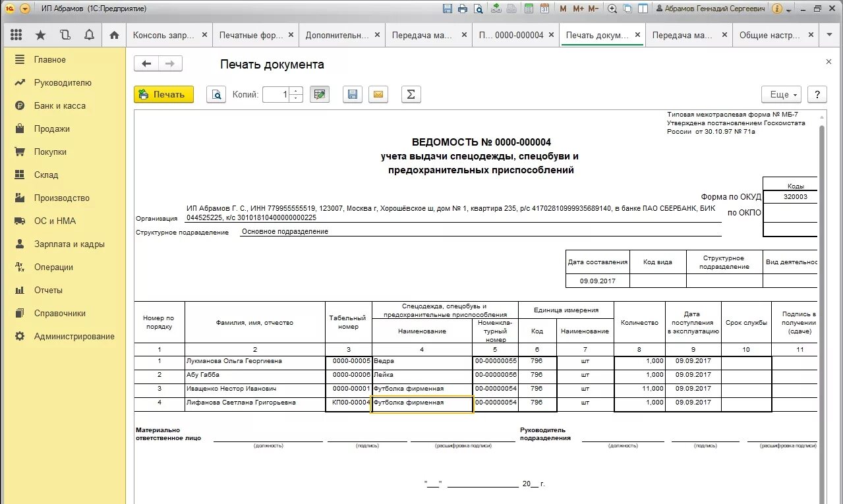Open the sections menu grid icon
Screen dimensions: 843x504
point(16,35)
